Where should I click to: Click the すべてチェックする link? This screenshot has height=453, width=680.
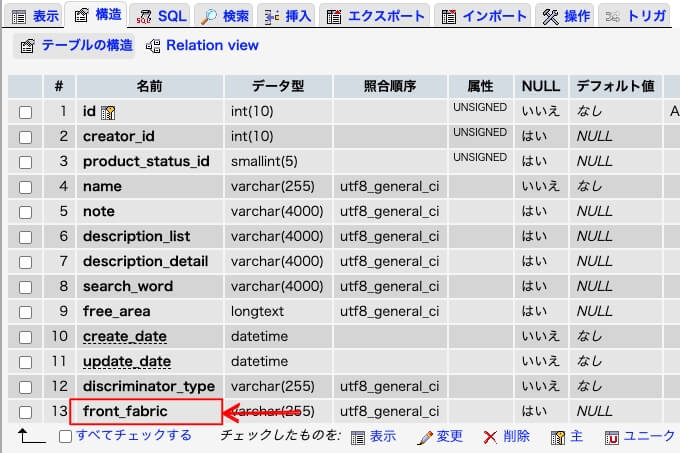134,435
